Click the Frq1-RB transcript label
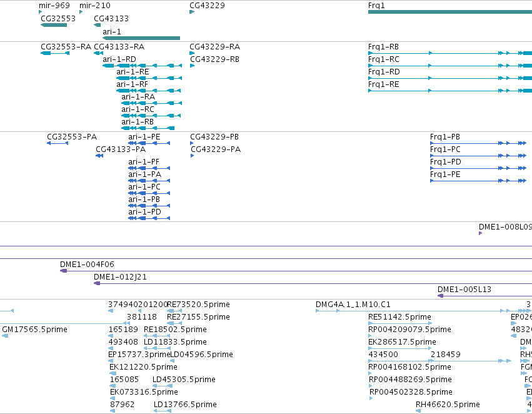532x414 pixels. tap(383, 46)
